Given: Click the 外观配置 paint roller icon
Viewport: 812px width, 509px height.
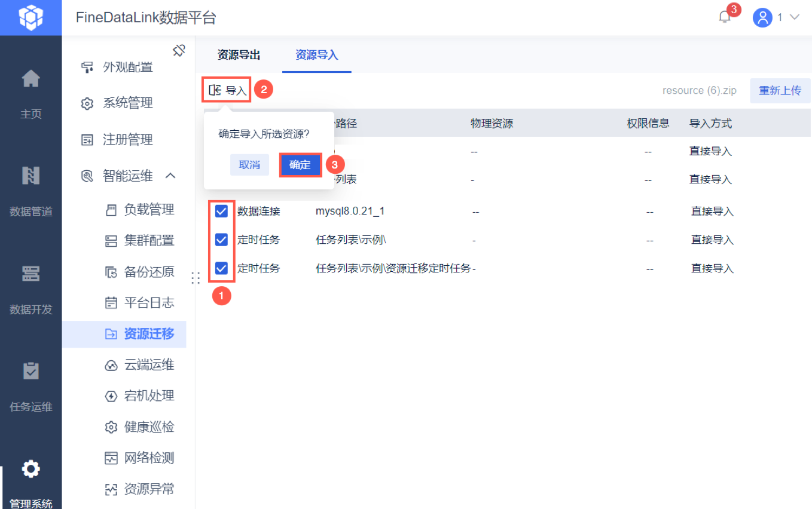Looking at the screenshot, I should (x=87, y=68).
